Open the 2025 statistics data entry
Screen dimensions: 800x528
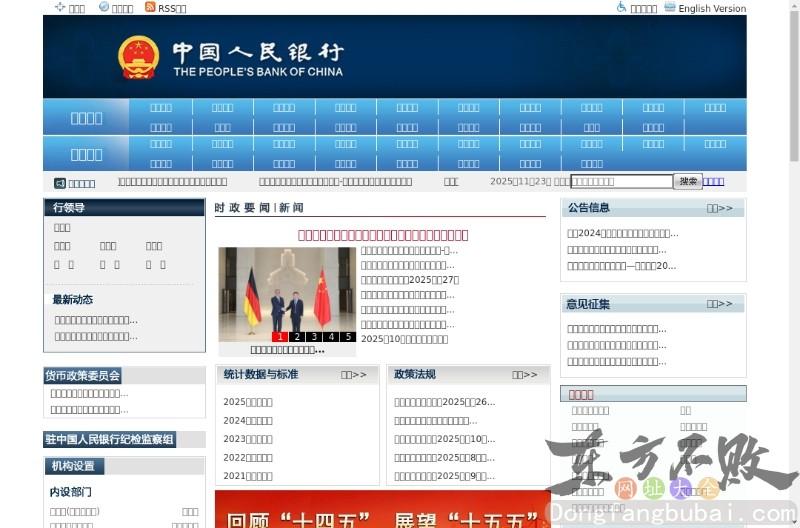248,402
